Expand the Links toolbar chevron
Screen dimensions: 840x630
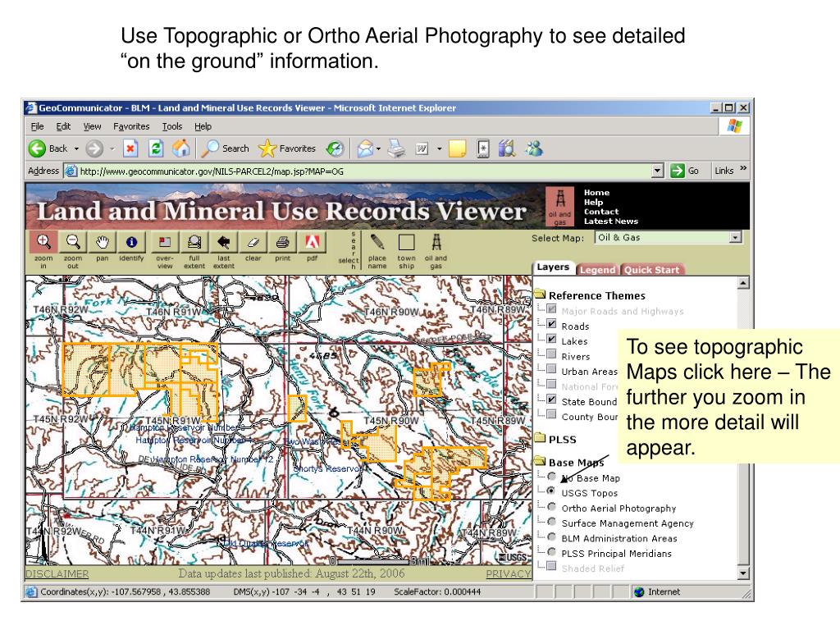(743, 169)
